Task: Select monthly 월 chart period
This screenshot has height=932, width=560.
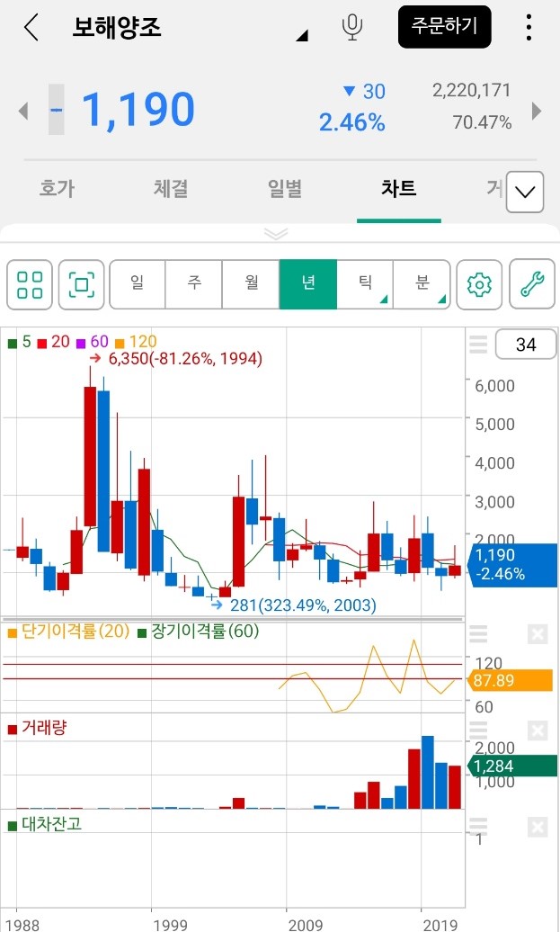Action: [251, 284]
